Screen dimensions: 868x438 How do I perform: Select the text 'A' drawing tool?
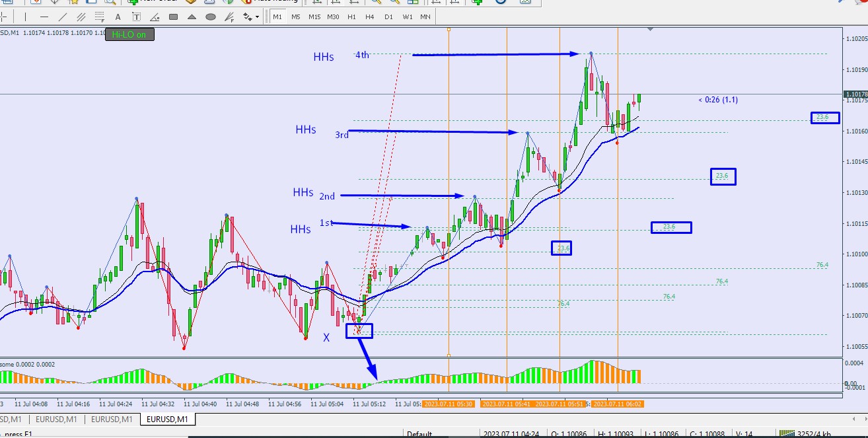(x=117, y=17)
